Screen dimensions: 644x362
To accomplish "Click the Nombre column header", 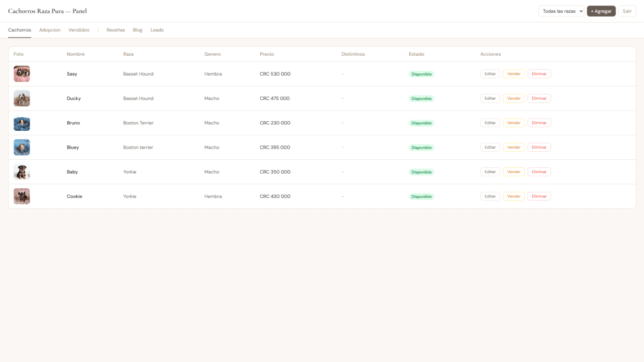I will pos(76,54).
